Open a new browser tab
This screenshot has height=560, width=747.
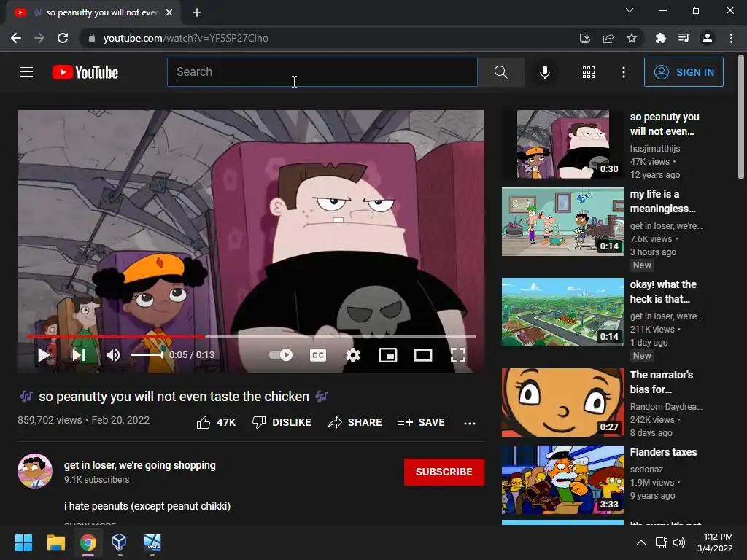click(197, 12)
